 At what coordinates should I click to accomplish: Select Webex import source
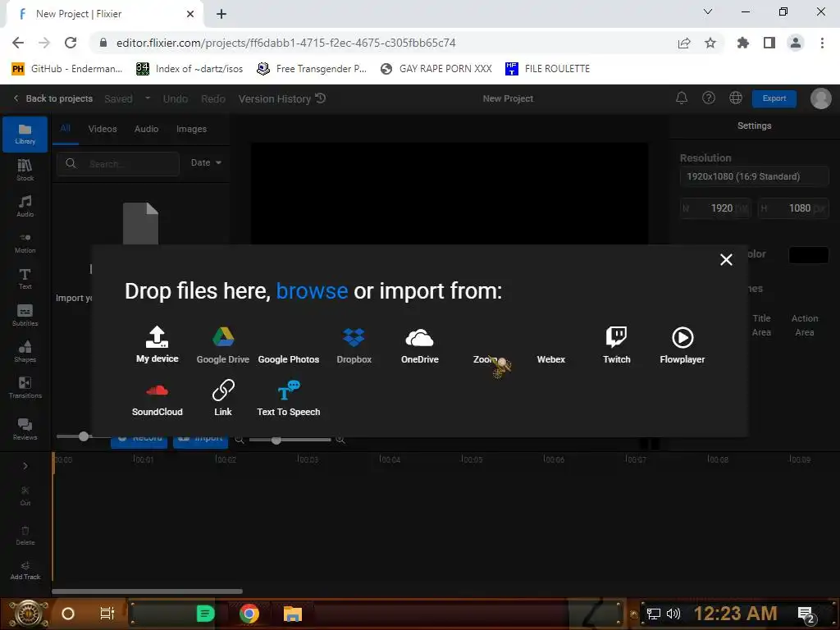(x=550, y=359)
